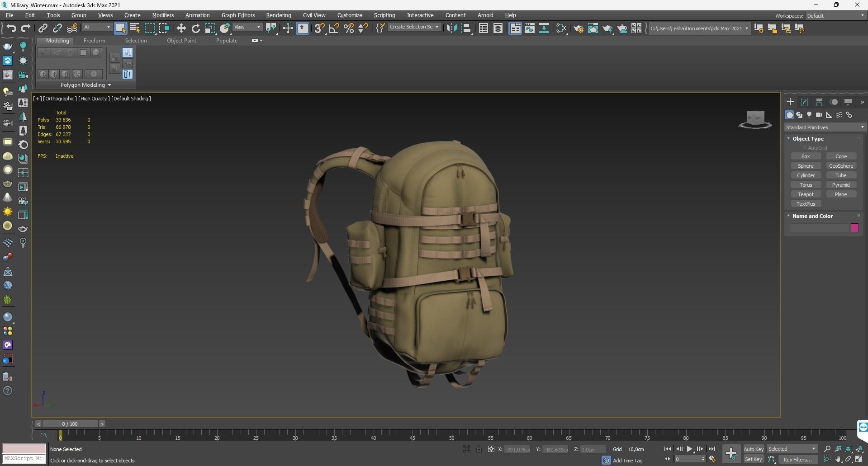This screenshot has width=868, height=466.
Task: Toggle Spinner Snap
Action: 363,28
